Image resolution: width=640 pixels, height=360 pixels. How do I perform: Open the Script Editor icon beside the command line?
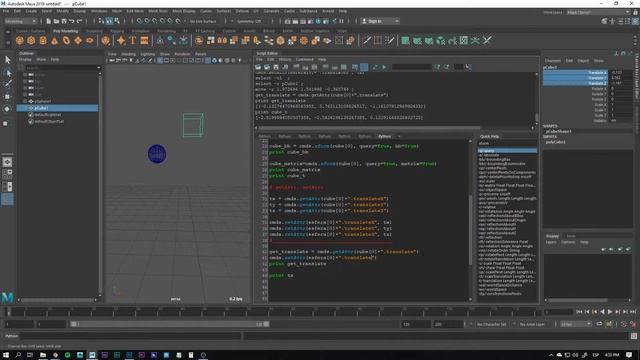click(634, 336)
